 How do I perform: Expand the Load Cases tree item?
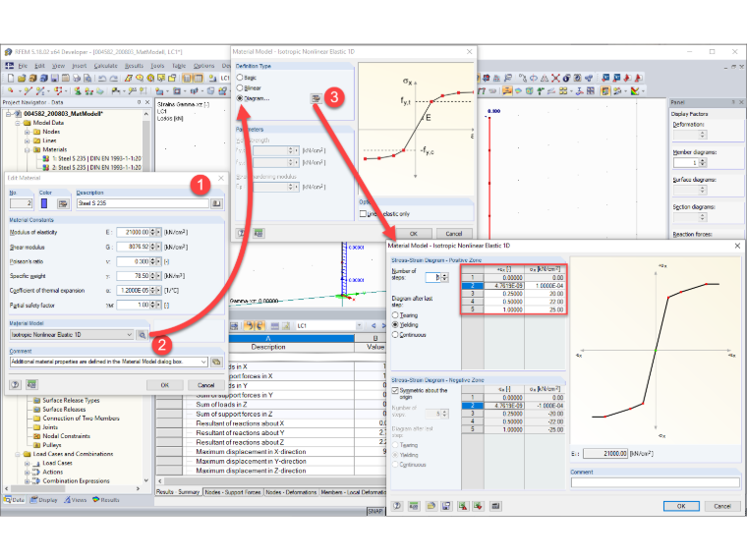[x=28, y=463]
